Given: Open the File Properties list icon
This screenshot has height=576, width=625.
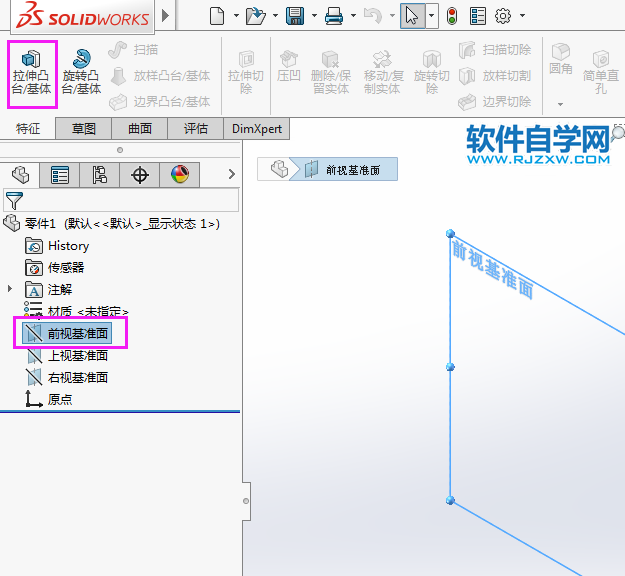Looking at the screenshot, I should pos(478,16).
